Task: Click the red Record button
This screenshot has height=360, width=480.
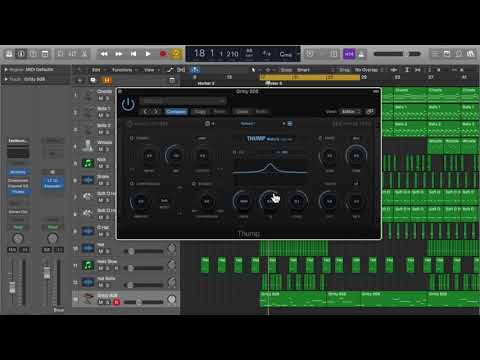Action: click(x=163, y=54)
